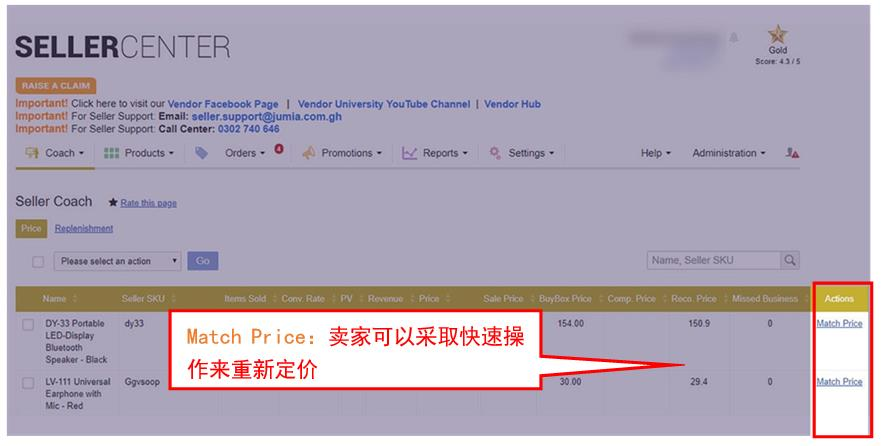Screen dimensions: 881x446
Task: Click the notification bell icon
Action: (x=734, y=38)
